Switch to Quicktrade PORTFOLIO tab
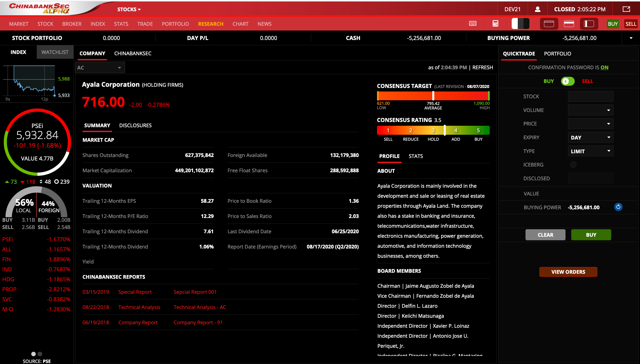Viewport: 640px width, 364px height. coord(557,53)
